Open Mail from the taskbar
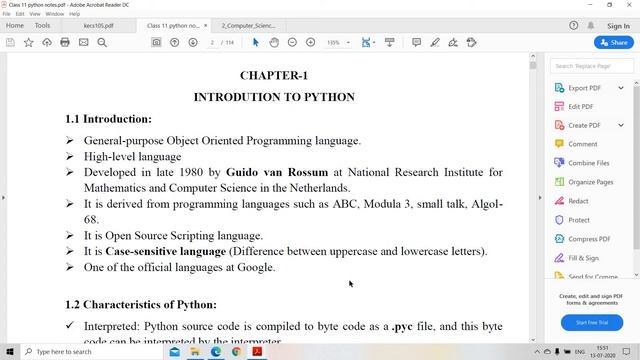 [175, 351]
